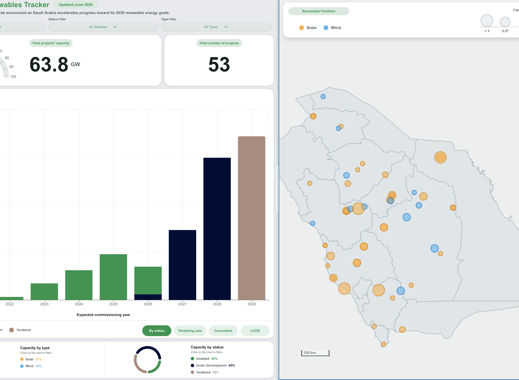
Task: Click Total number of projects label pill
Action: pyautogui.click(x=219, y=43)
